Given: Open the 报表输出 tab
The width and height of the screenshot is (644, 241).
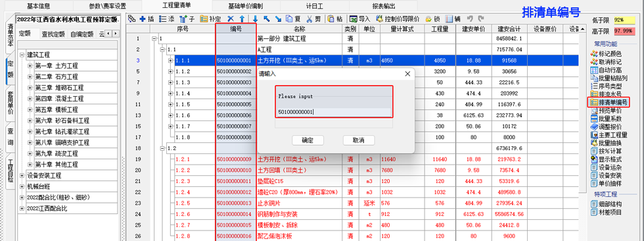Looking at the screenshot, I should point(384,6).
